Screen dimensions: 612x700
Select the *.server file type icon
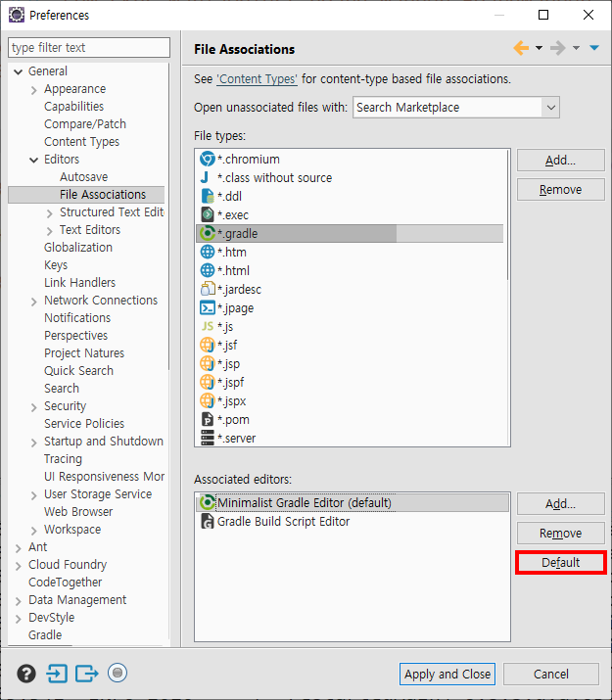(x=208, y=438)
